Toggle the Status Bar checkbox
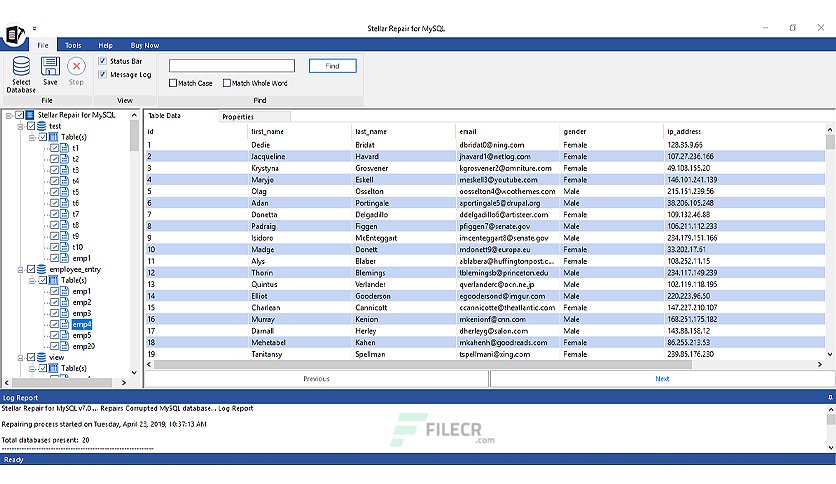Viewport: 836px width, 484px height. pyautogui.click(x=102, y=61)
